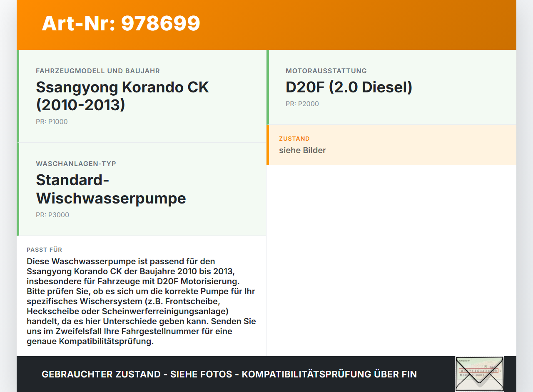Click the ZUSTAND section label
The height and width of the screenshot is (392, 533).
pyautogui.click(x=294, y=138)
